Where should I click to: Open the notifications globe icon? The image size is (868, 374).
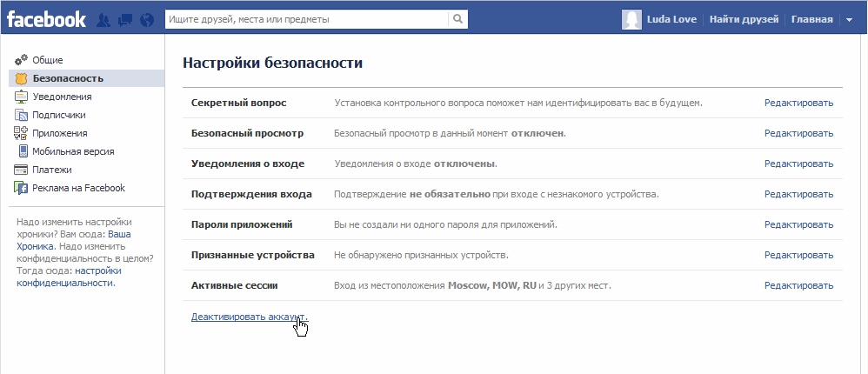(147, 20)
